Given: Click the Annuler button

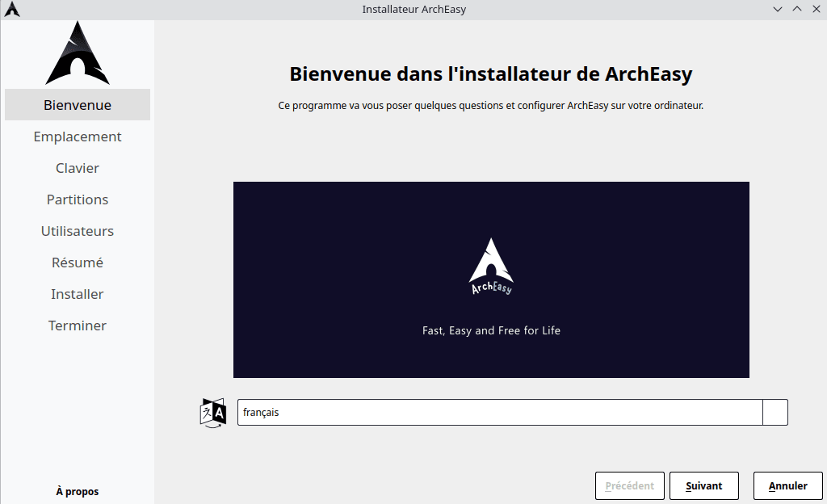Looking at the screenshot, I should pos(787,486).
